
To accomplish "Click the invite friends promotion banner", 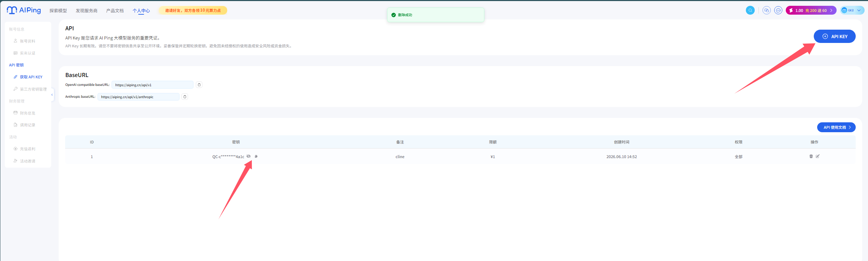I will pos(193,11).
